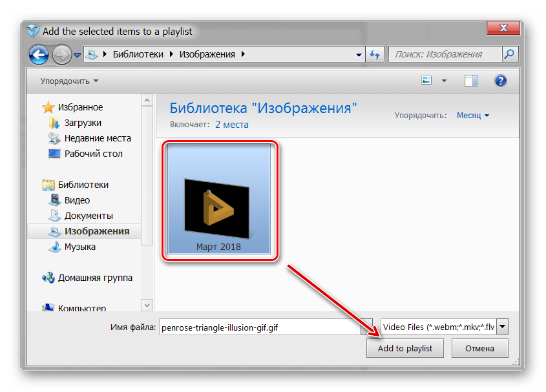Click the 2 места link
The height and width of the screenshot is (392, 546).
click(232, 125)
